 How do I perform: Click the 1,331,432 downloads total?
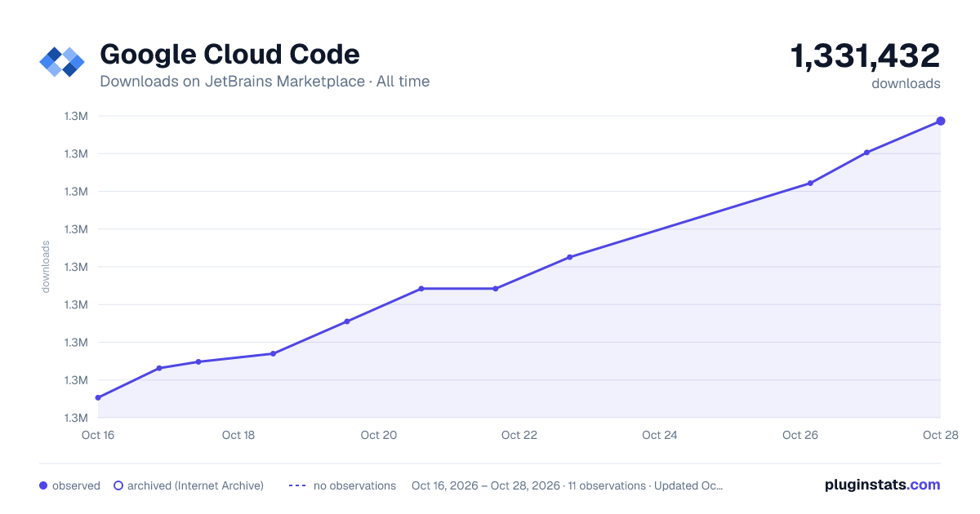click(x=865, y=56)
